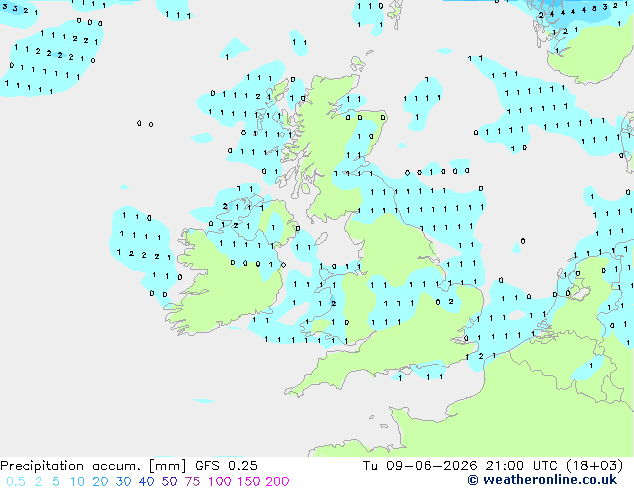
Task: Click the 50 mm legend entry
Action: [169, 482]
